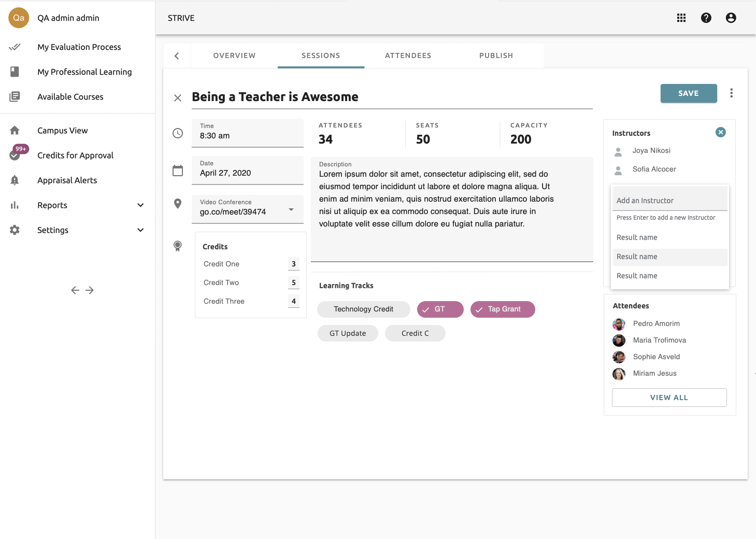The width and height of the screenshot is (756, 539).
Task: Deselect the GT learning track chip
Action: (440, 309)
